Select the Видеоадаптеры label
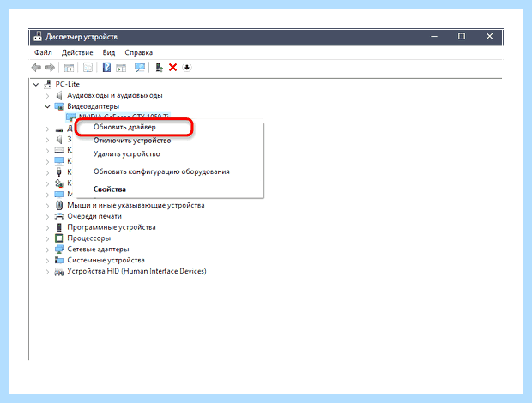The width and height of the screenshot is (532, 403). click(93, 106)
